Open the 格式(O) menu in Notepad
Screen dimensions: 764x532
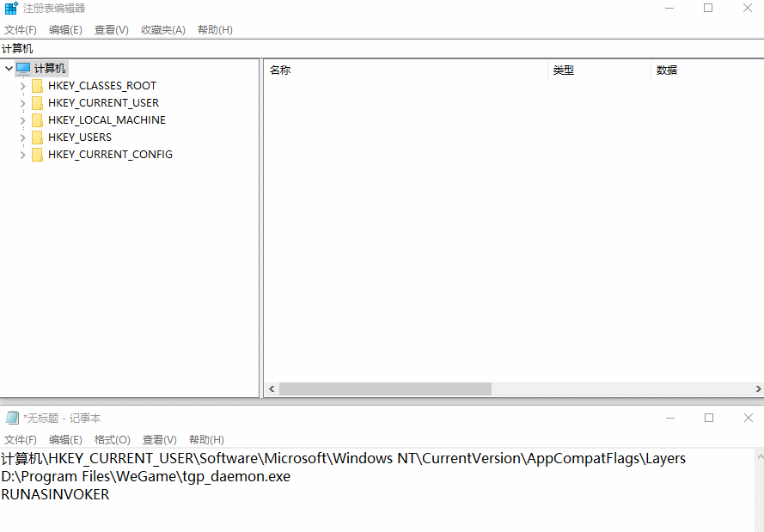coord(112,439)
